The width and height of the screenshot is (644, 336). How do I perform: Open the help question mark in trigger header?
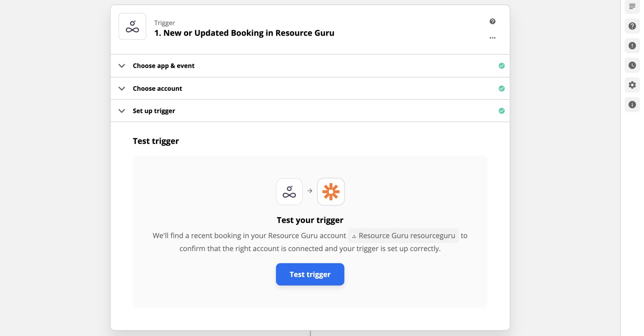(492, 21)
